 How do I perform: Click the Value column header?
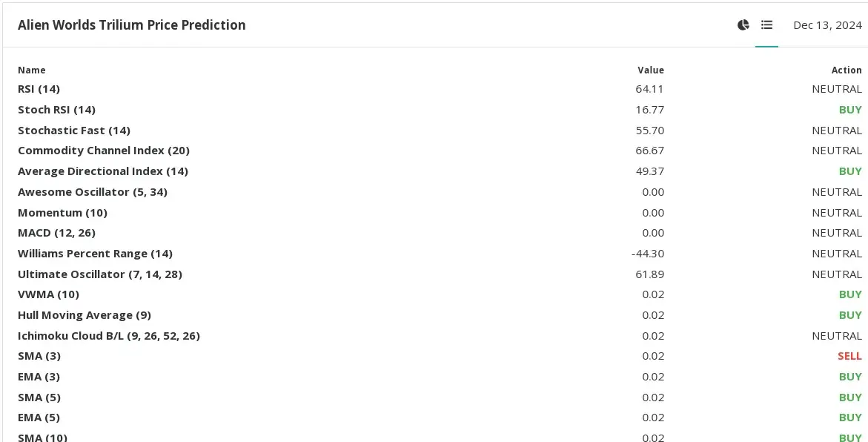(x=651, y=70)
